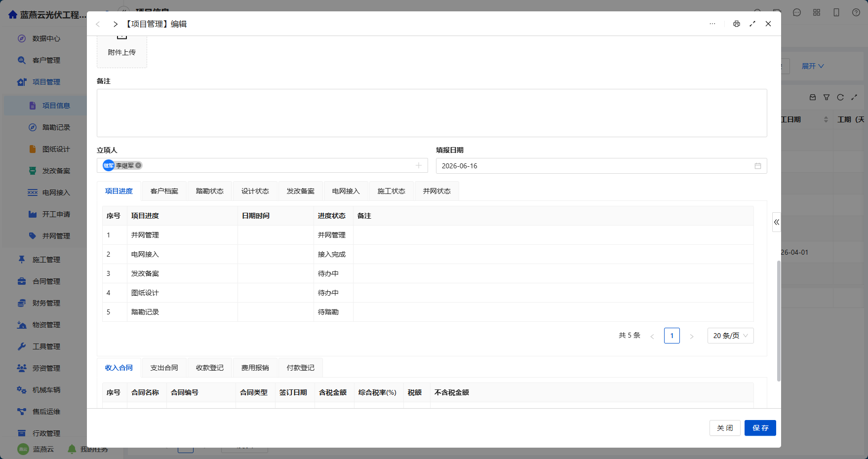Open 并网管理 sidebar item
868x459 pixels.
[56, 236]
